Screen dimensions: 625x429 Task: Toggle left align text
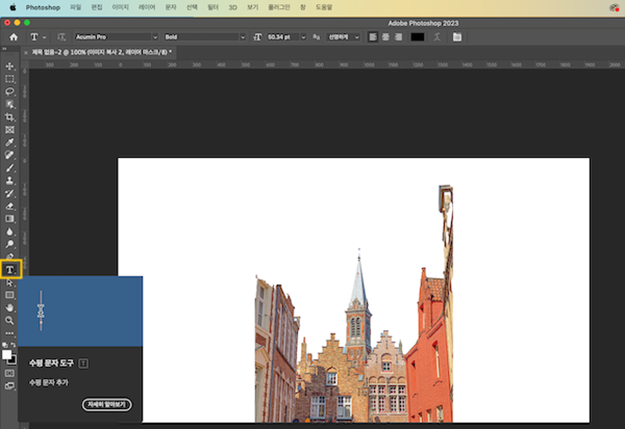373,37
